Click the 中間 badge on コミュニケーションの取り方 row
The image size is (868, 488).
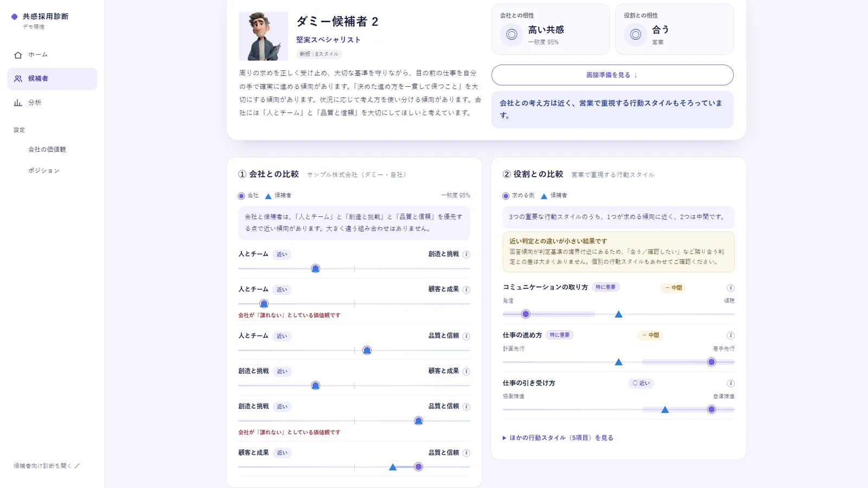pos(673,288)
